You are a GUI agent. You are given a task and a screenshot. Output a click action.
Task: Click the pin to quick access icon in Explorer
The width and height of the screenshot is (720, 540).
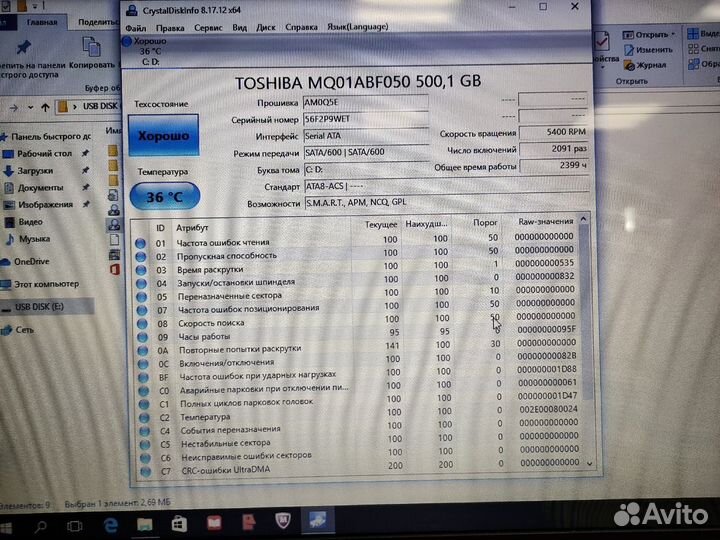coord(23,47)
